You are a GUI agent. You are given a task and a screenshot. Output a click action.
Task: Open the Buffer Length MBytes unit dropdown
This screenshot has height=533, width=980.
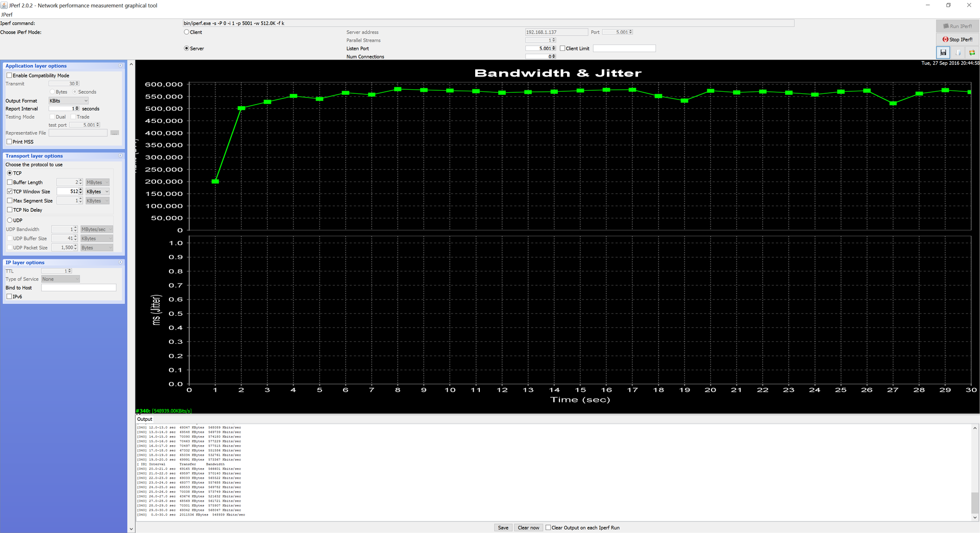pos(97,183)
